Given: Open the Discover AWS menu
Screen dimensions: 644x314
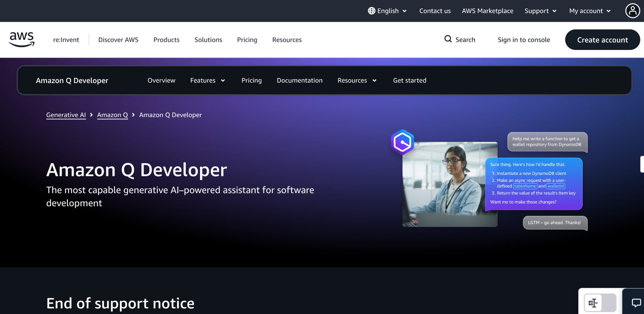Looking at the screenshot, I should point(118,40).
